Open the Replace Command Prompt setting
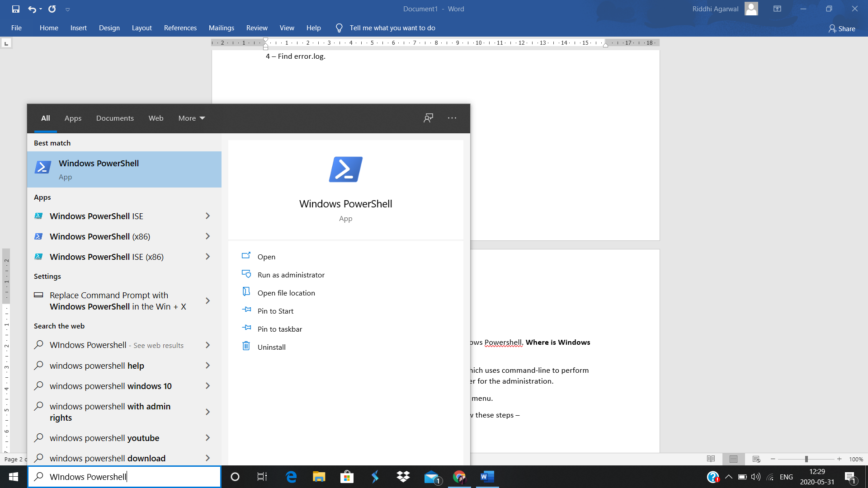The width and height of the screenshot is (868, 488). tap(118, 300)
